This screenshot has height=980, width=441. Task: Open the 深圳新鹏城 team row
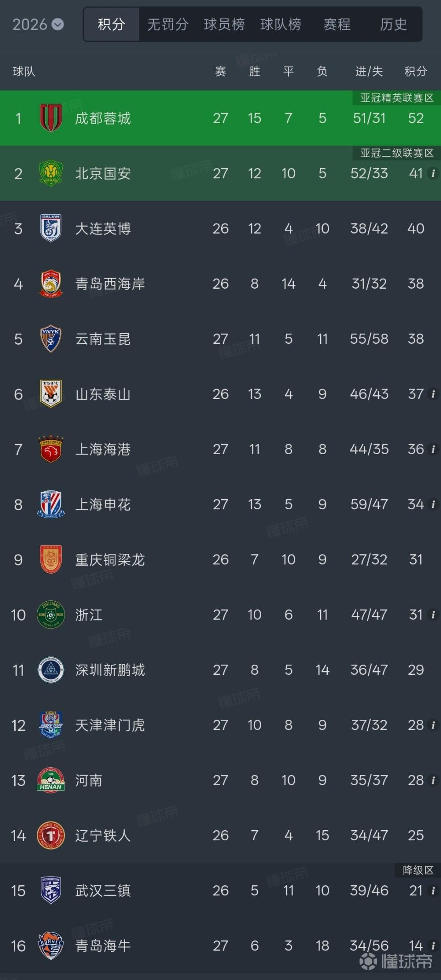(220, 670)
